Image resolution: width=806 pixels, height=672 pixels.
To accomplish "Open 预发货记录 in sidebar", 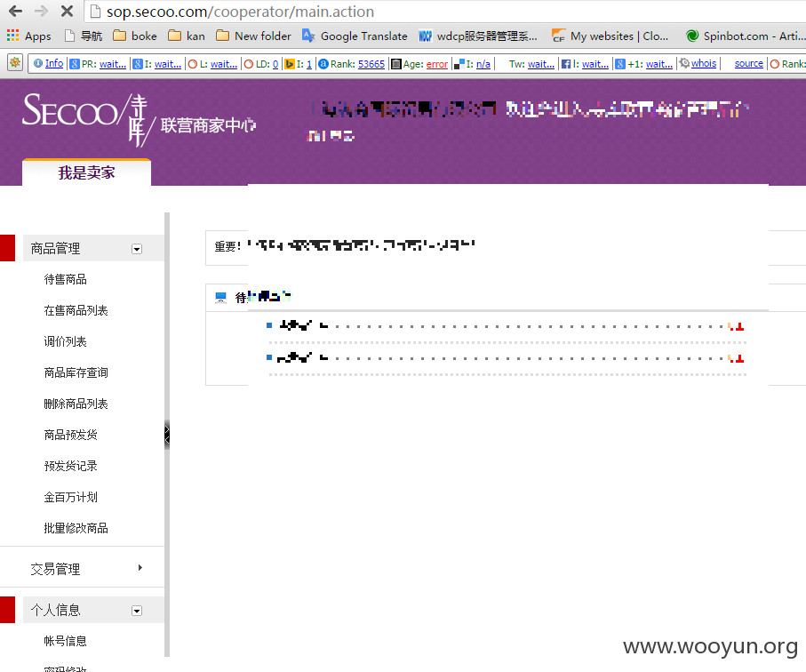I will (x=71, y=466).
